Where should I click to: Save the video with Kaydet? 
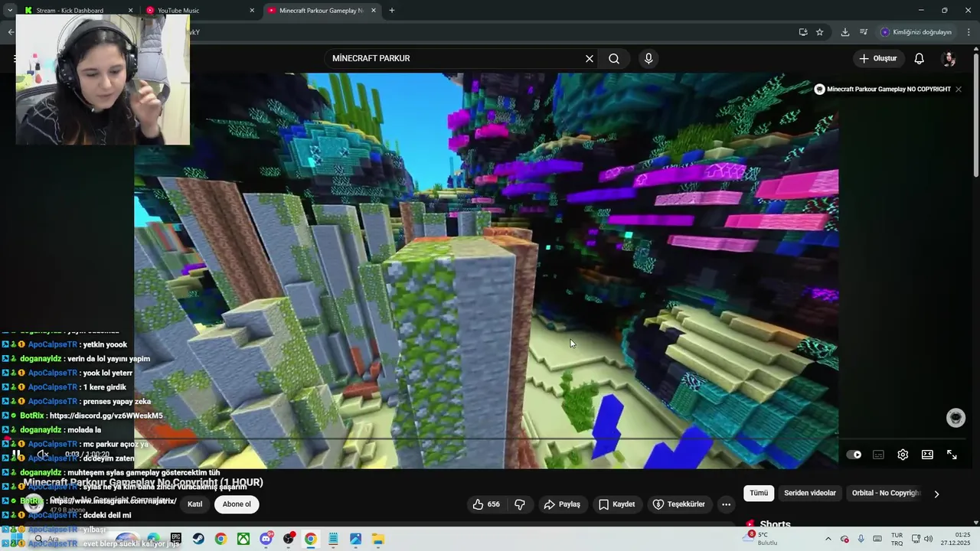click(x=617, y=504)
